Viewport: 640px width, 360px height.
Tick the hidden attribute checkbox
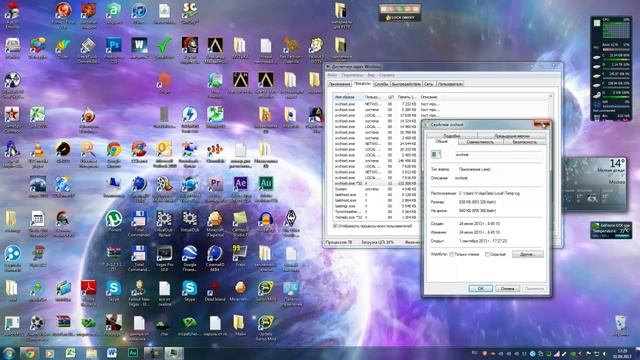point(487,254)
